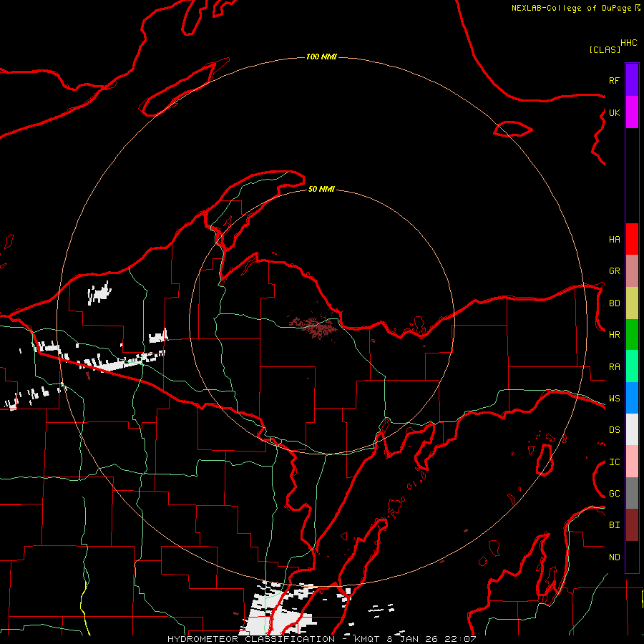The height and width of the screenshot is (644, 644).
Task: Click the UK magenta legend swatch
Action: [x=632, y=112]
